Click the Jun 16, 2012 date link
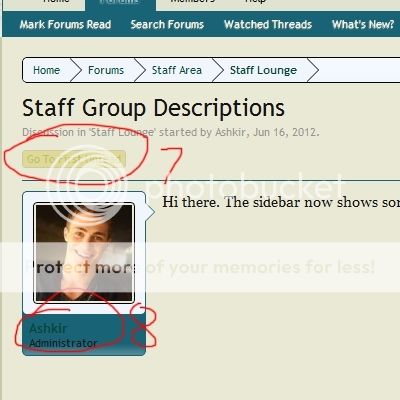This screenshot has height=400, width=400. (284, 132)
